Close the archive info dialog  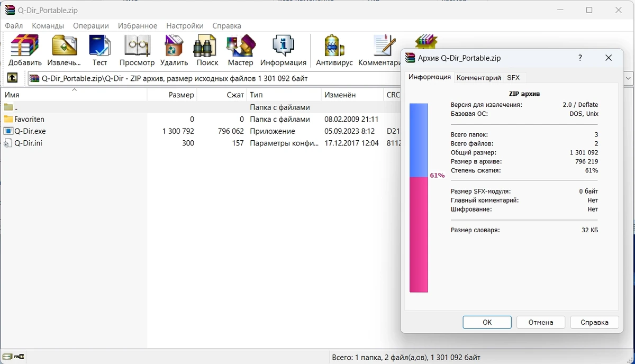tap(609, 58)
